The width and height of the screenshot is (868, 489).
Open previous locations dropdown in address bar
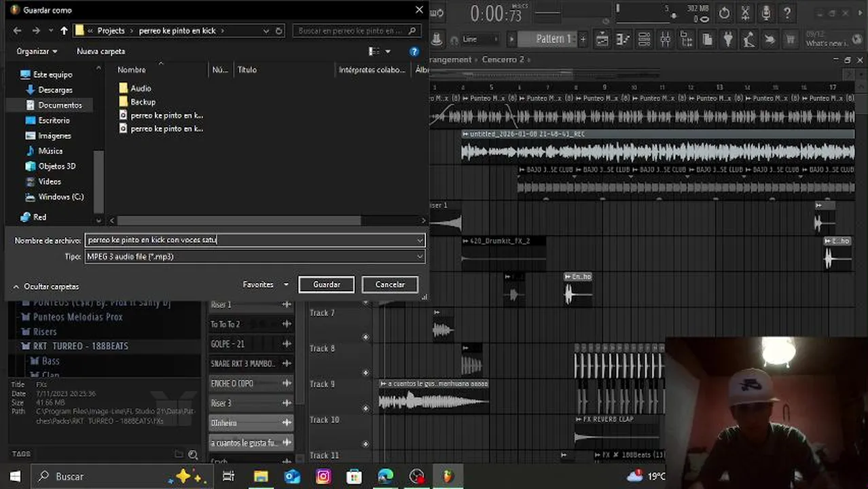(x=266, y=31)
